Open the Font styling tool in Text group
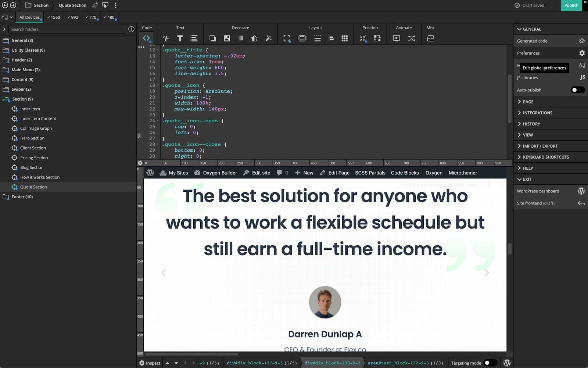This screenshot has height=368, width=588. point(166,38)
